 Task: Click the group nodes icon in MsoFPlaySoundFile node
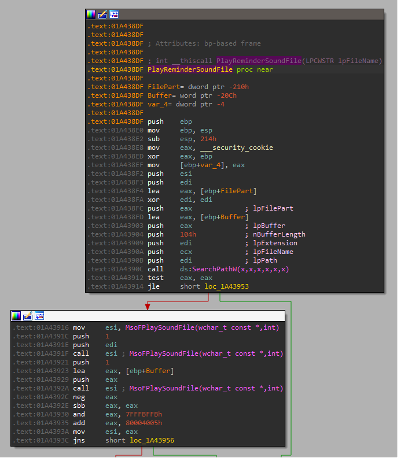pyautogui.click(x=39, y=316)
